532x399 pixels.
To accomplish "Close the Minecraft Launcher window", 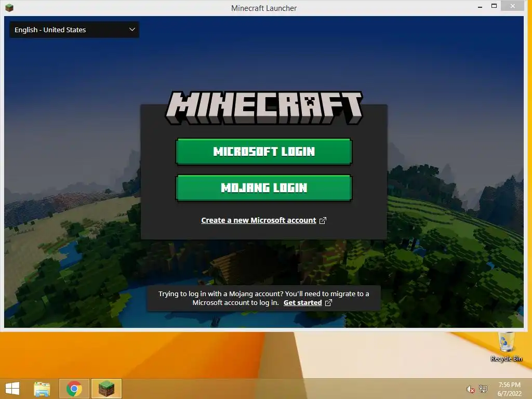I will click(513, 6).
